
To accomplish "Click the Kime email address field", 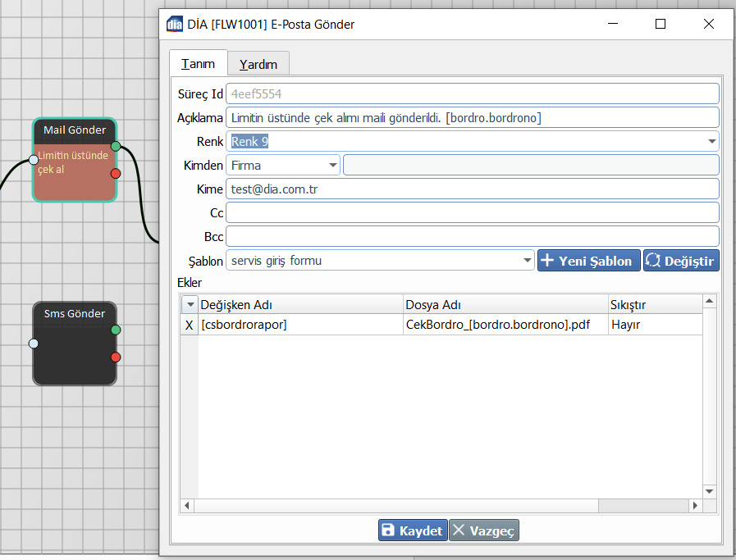I will pyautogui.click(x=472, y=189).
